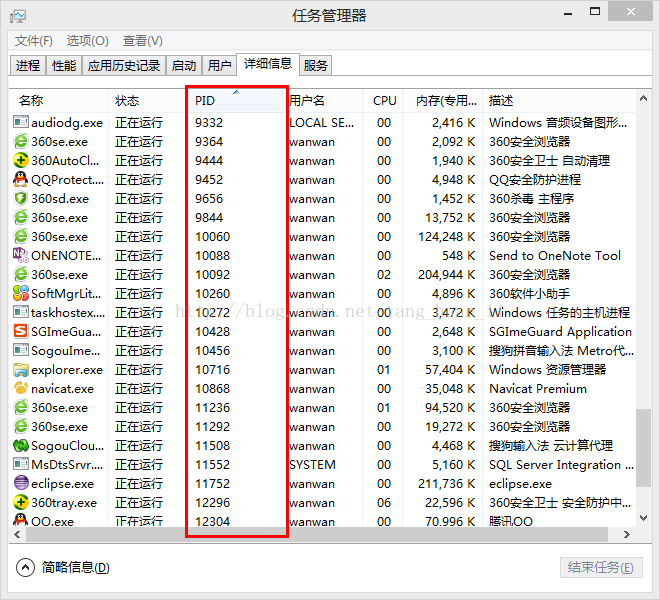The image size is (660, 600).
Task: Select the 360AutoCl... process icon
Action: coord(21,160)
